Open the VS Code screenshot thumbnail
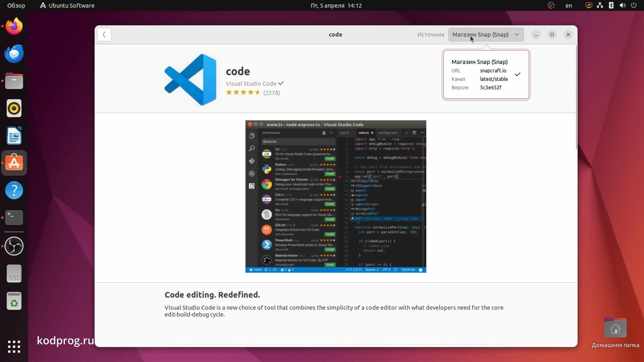The width and height of the screenshot is (644, 362). tap(336, 196)
